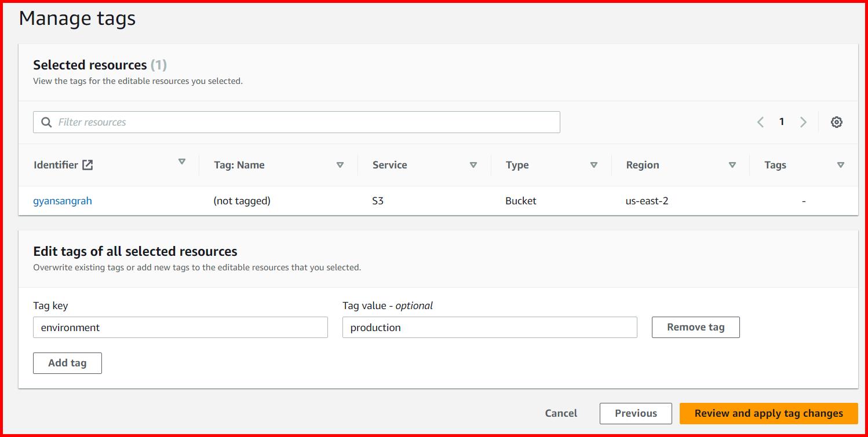The height and width of the screenshot is (437, 868).
Task: Click the previous page chevron
Action: pos(760,122)
